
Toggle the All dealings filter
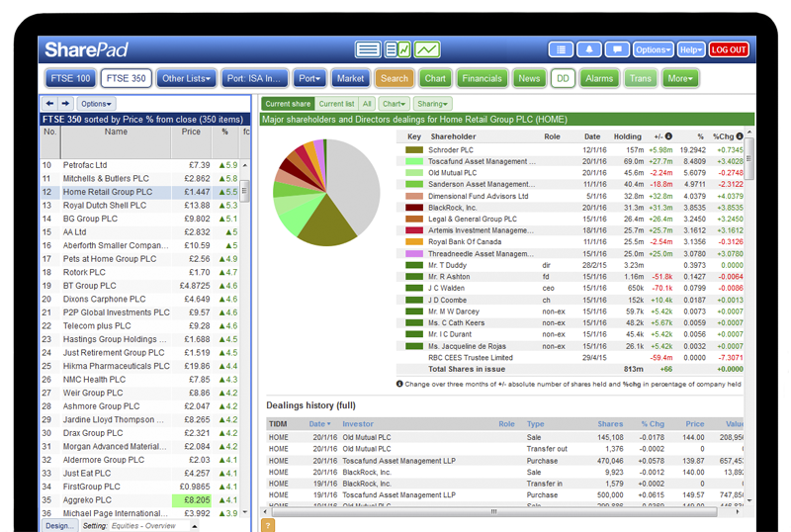(367, 104)
